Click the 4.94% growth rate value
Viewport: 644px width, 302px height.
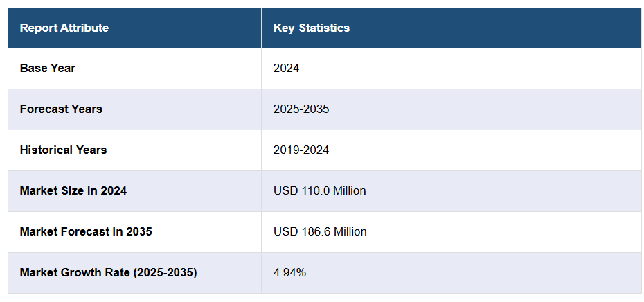click(x=289, y=273)
